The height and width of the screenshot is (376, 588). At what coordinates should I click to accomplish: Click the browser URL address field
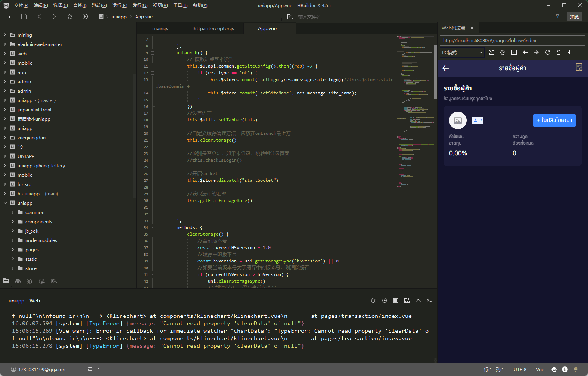(x=512, y=41)
